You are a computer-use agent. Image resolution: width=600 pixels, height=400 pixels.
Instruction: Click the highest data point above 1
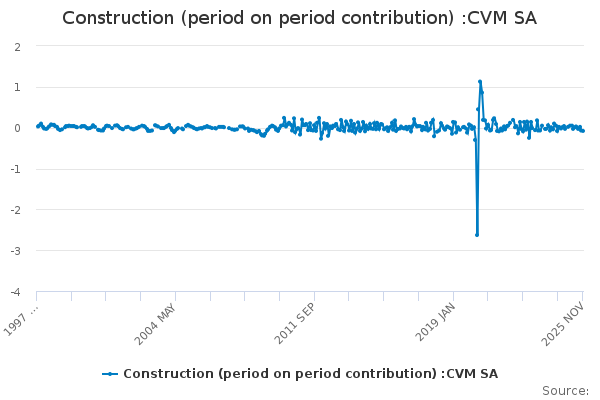pyautogui.click(x=480, y=82)
